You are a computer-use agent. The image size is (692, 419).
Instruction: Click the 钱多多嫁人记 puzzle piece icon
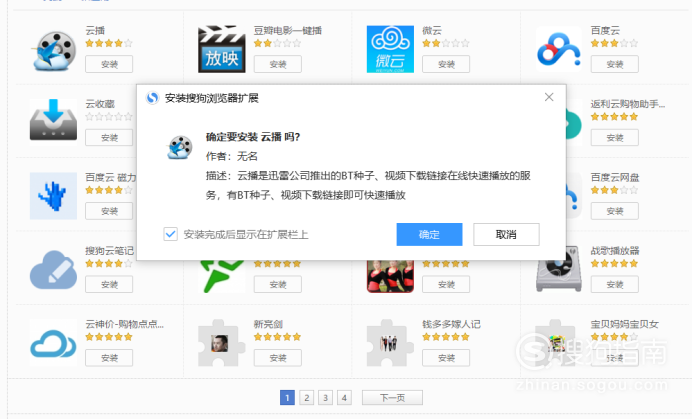390,343
